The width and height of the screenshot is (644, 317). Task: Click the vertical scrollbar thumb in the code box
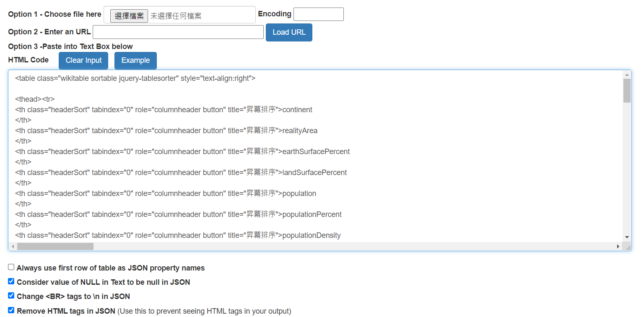627,90
